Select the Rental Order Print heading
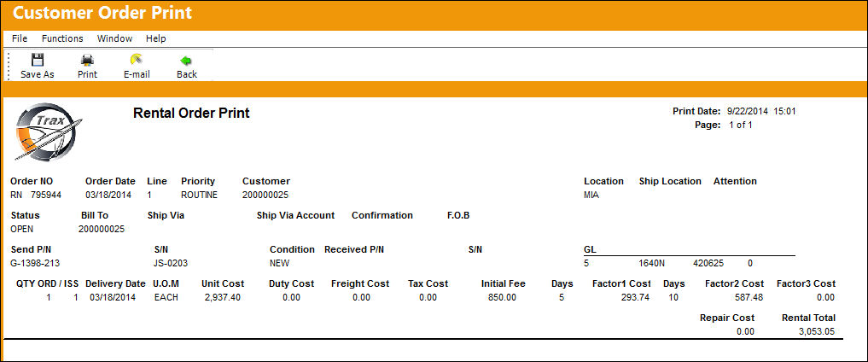This screenshot has width=868, height=362. click(x=191, y=113)
